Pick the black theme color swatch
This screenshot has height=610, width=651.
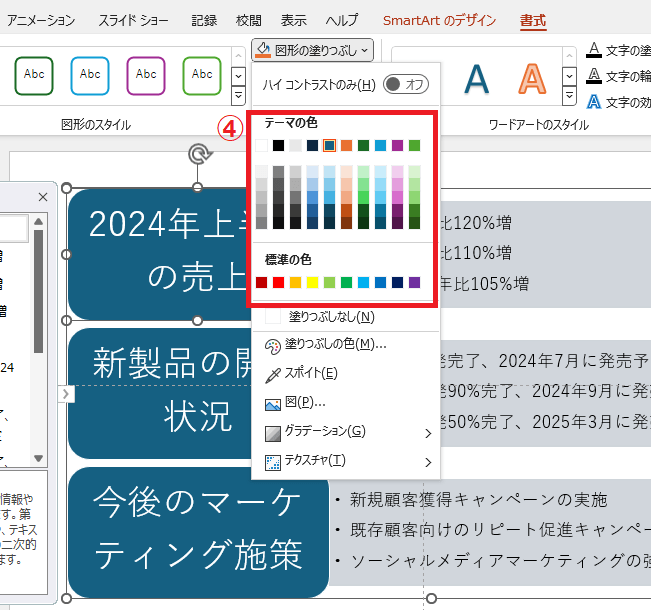[x=279, y=146]
